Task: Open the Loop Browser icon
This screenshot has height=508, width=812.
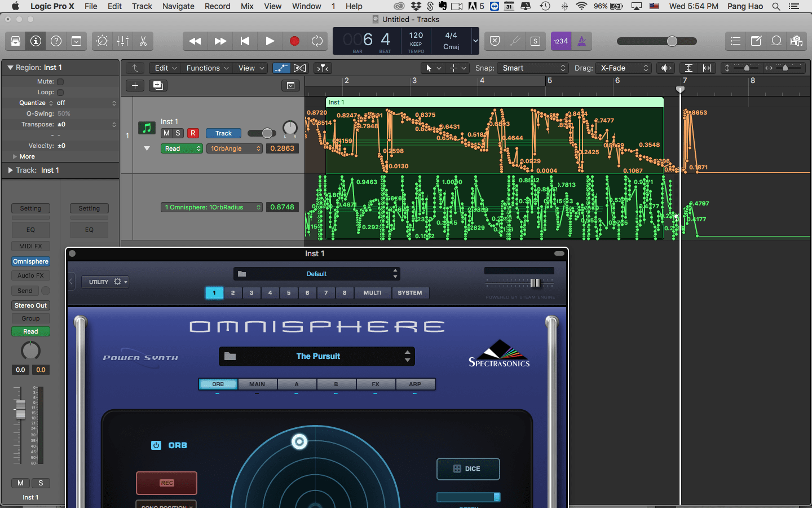Action: coord(776,41)
